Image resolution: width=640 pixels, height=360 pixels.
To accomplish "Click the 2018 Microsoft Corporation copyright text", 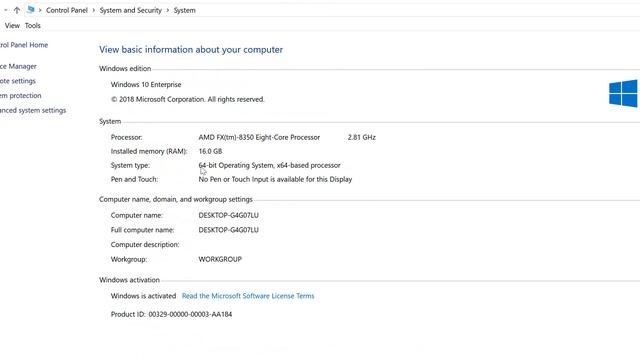I will pos(188,99).
